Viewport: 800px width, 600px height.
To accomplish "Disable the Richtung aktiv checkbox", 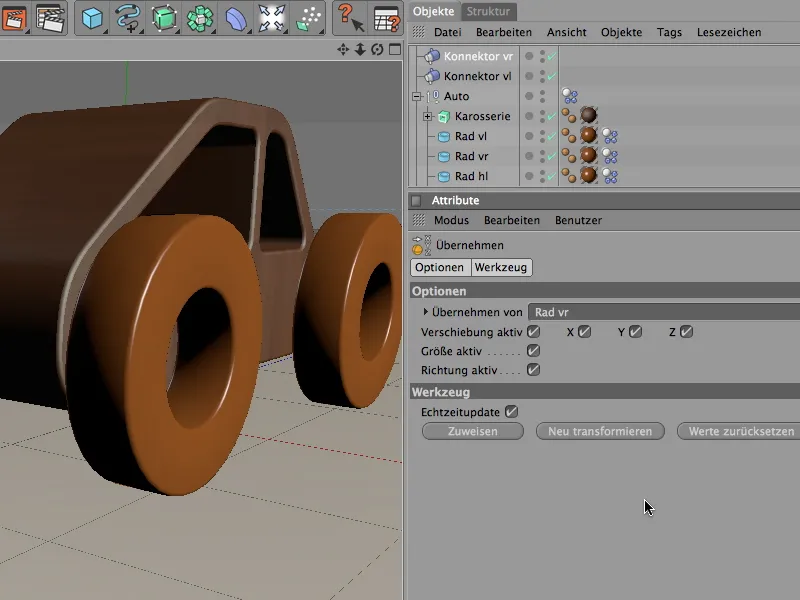I will pyautogui.click(x=533, y=370).
